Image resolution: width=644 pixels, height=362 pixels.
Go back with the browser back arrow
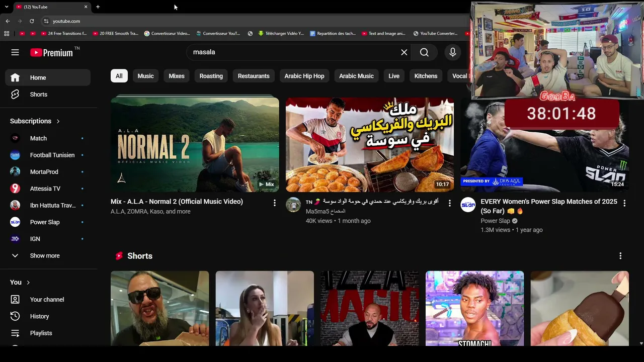8,21
